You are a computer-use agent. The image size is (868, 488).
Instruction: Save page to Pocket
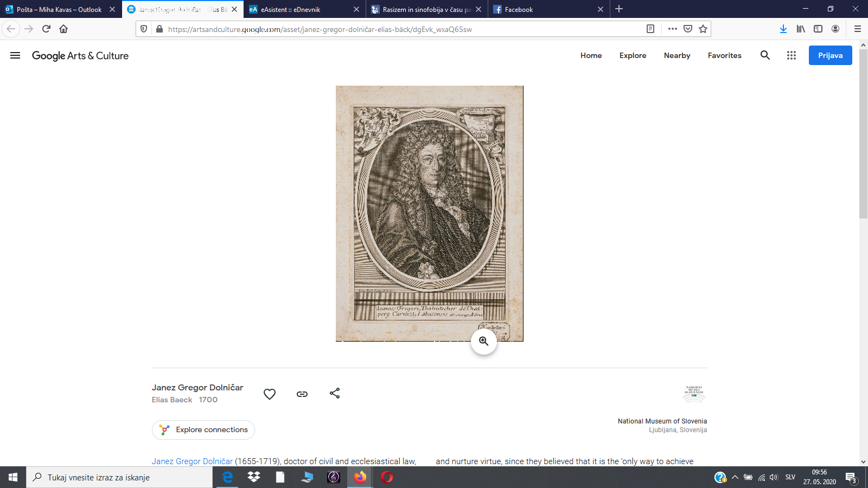(x=688, y=29)
